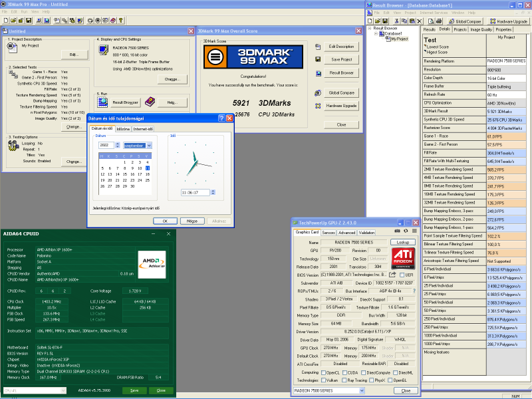Click Open project icon in 3DMark toolbar
Screen dimensions: 532x399
(x=13, y=21)
